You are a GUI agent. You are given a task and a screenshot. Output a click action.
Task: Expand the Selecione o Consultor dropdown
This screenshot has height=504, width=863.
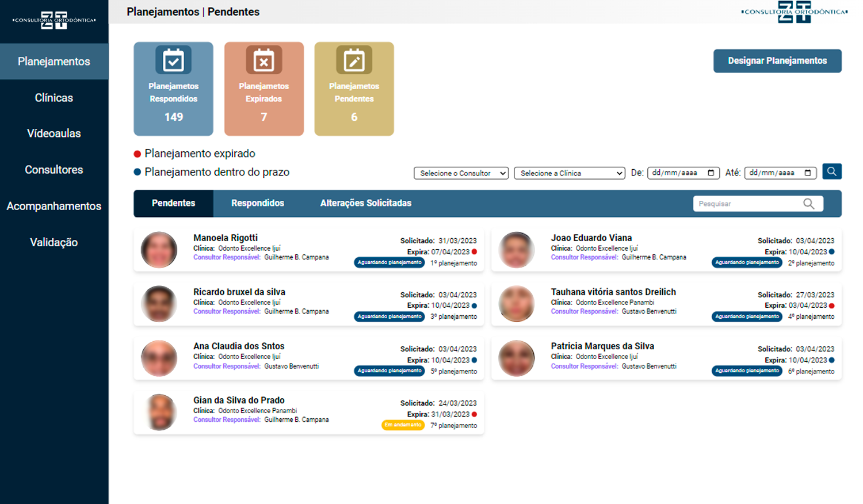point(461,173)
